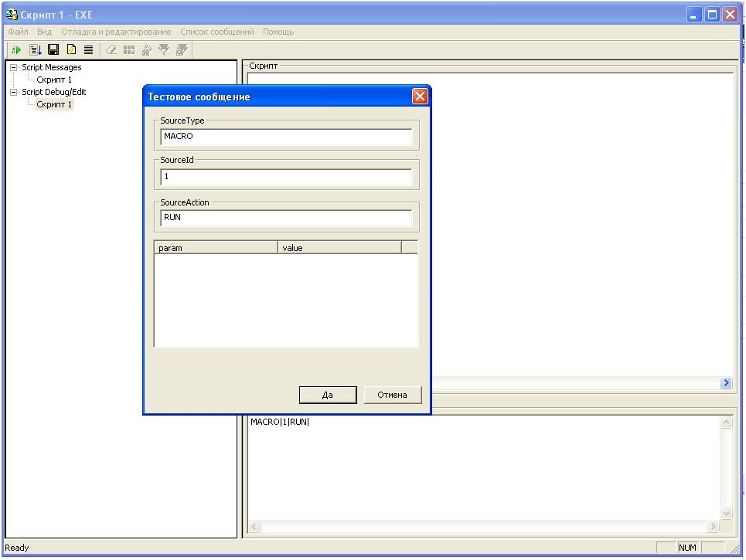Collapse the Script Debug/Edit tree node
The image size is (746, 560).
click(13, 92)
